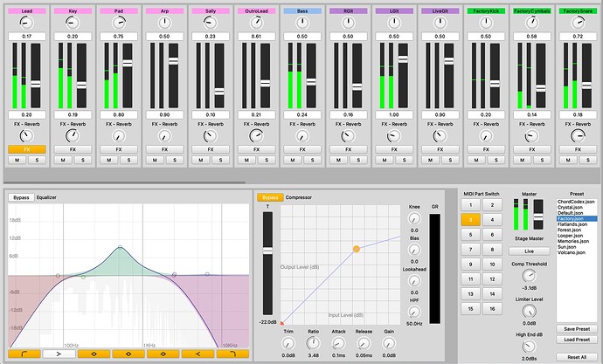603x364 pixels.
Task: Toggle the high-shelf EQ band button
Action: click(x=198, y=354)
